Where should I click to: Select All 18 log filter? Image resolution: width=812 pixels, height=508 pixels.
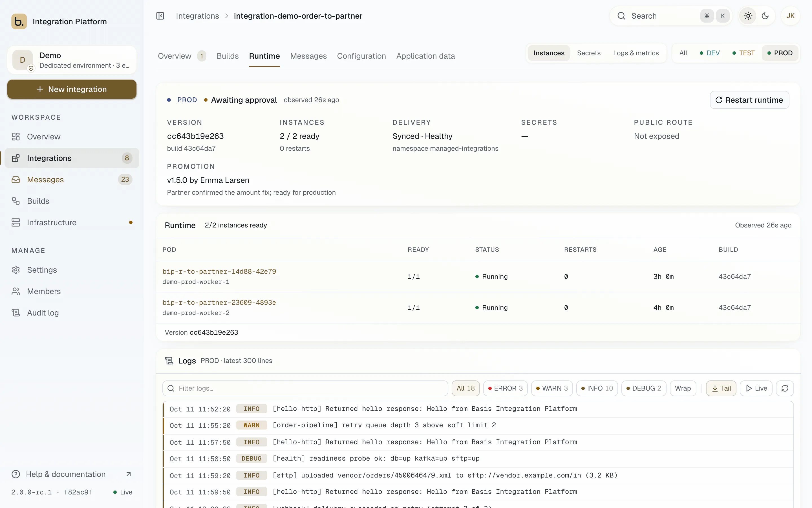click(x=465, y=388)
